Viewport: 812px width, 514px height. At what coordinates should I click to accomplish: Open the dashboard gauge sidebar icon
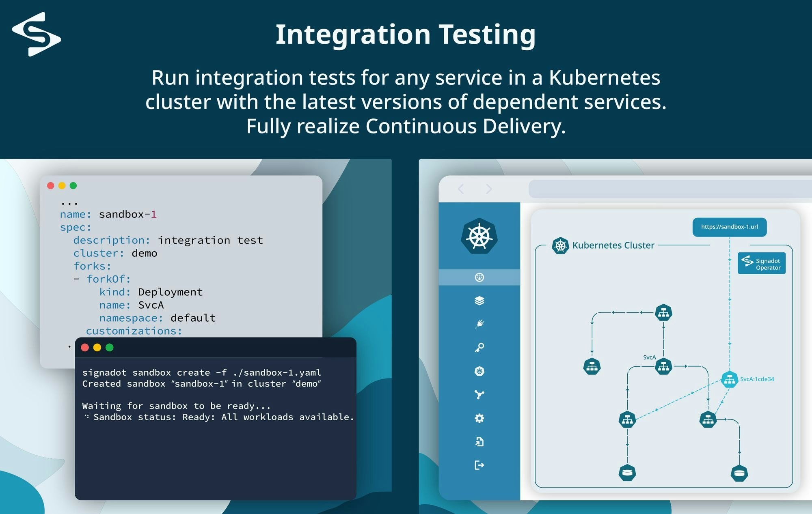pyautogui.click(x=479, y=277)
